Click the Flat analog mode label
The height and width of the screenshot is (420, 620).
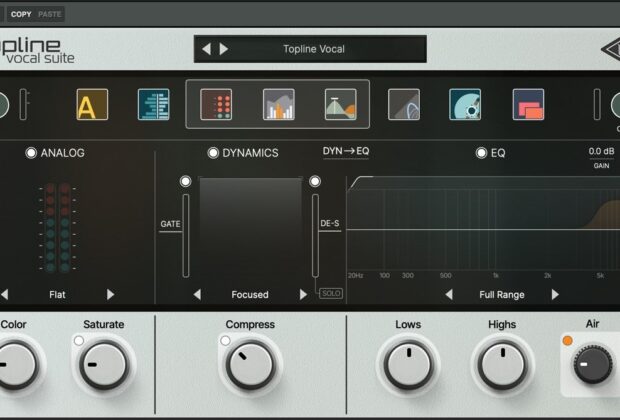tap(57, 295)
